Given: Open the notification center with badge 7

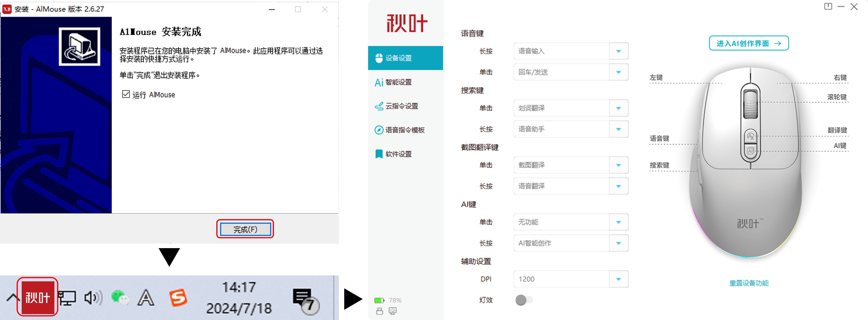Looking at the screenshot, I should [x=306, y=301].
